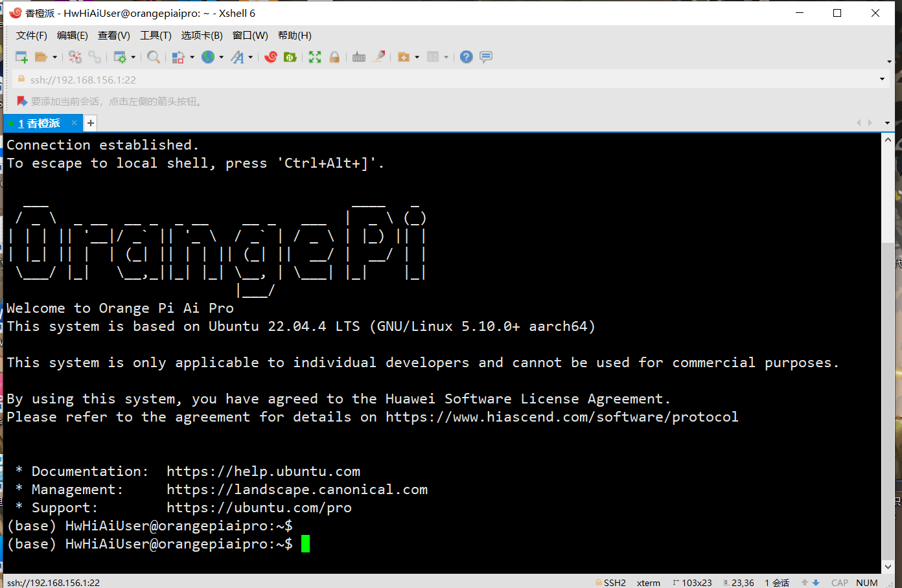Open the virtual keyboard icon
902x588 pixels.
point(359,57)
